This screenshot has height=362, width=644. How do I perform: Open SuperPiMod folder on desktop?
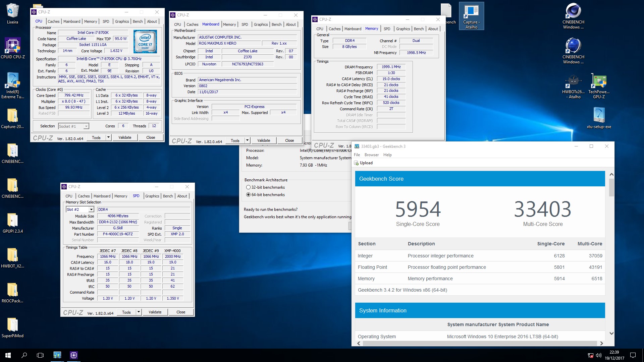[12, 327]
